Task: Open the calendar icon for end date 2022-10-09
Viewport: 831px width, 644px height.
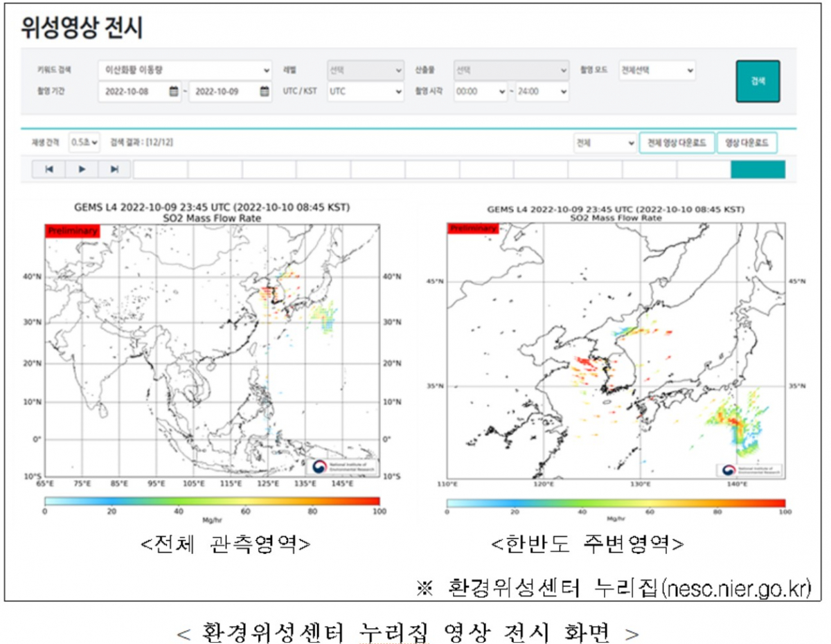Action: [263, 92]
